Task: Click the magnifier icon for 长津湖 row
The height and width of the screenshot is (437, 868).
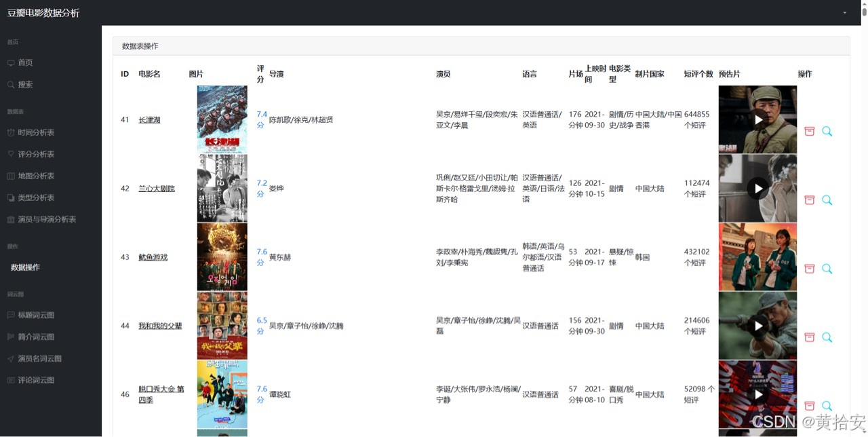Action: pyautogui.click(x=827, y=131)
